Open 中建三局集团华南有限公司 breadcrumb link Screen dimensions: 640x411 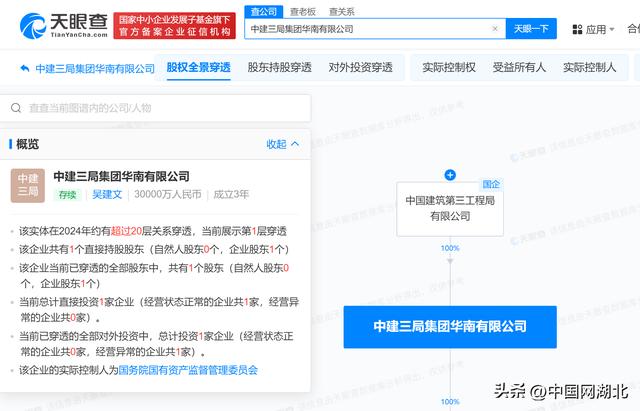[95, 69]
